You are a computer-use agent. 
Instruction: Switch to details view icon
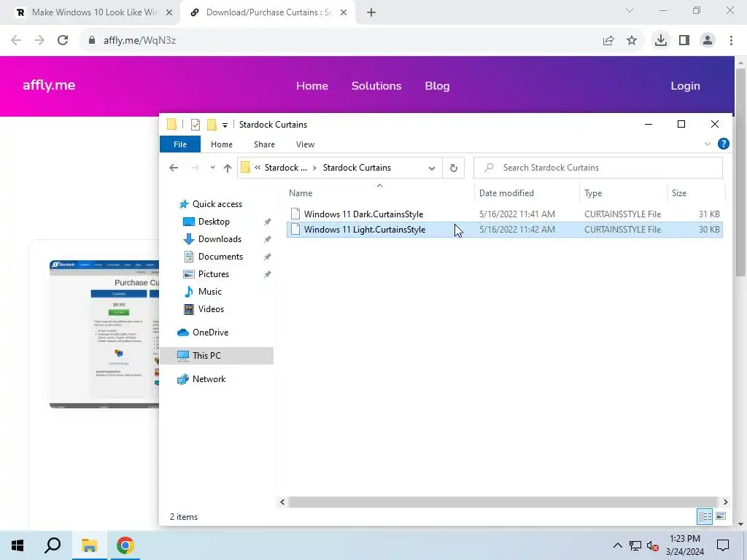[x=705, y=516]
